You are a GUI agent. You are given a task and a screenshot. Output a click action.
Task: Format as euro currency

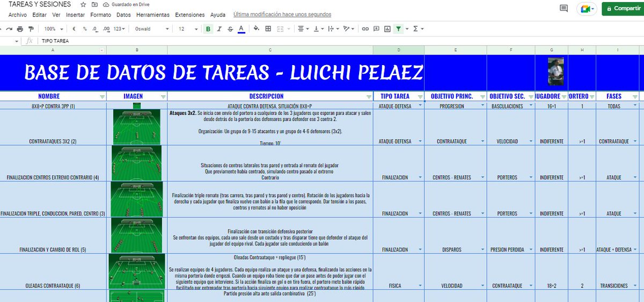click(x=74, y=28)
